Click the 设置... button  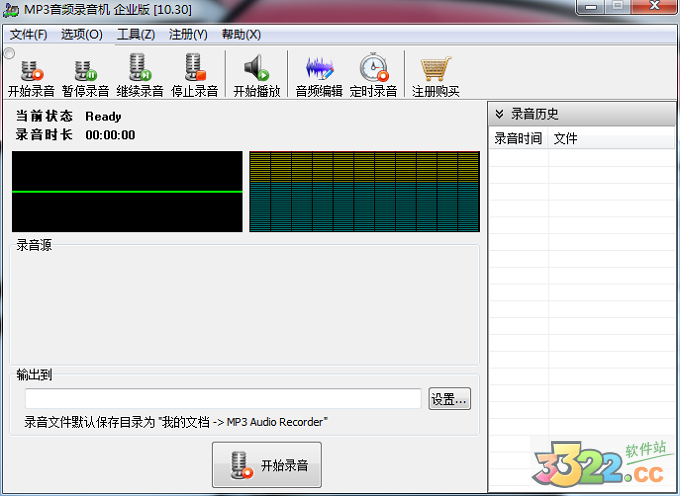(x=450, y=398)
